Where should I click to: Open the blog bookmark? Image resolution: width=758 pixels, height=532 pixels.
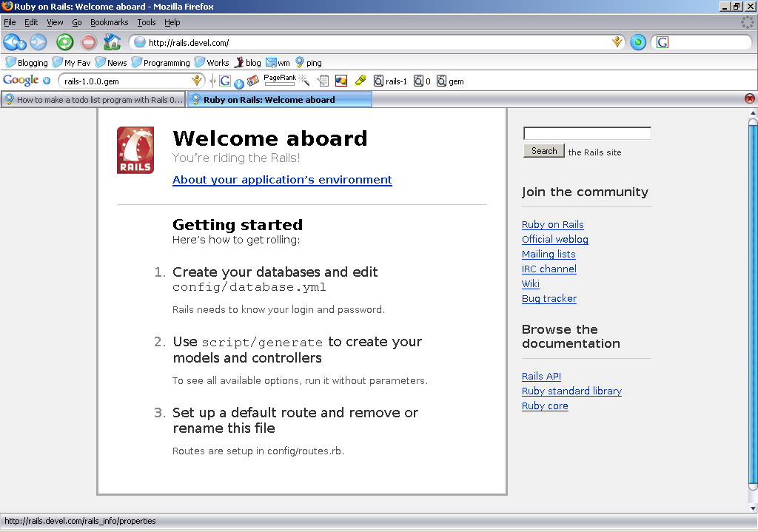coord(247,63)
